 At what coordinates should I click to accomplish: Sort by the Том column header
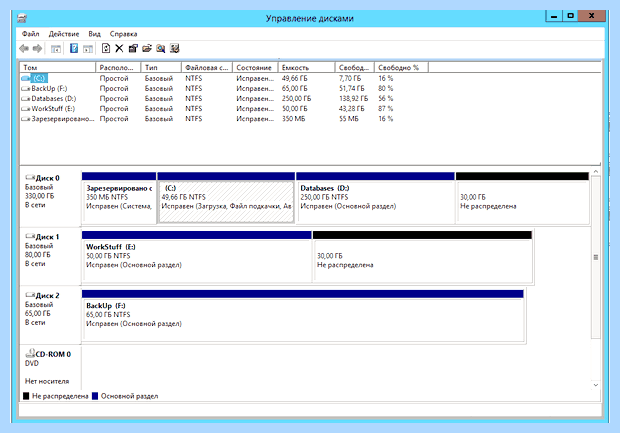pyautogui.click(x=58, y=68)
